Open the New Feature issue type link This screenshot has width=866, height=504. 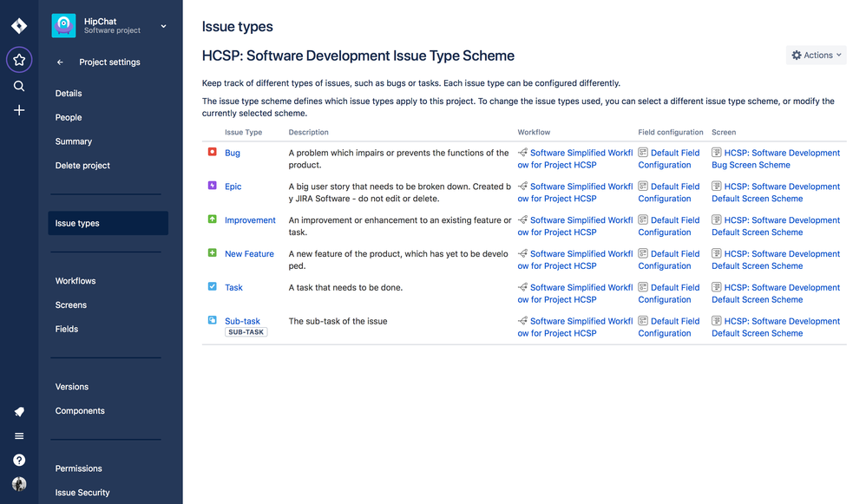coord(249,254)
